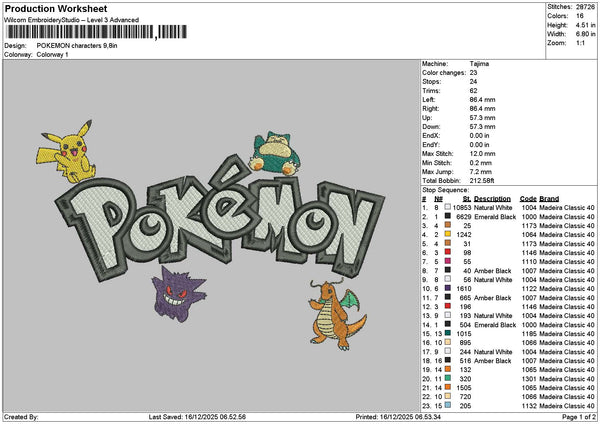
Task: Select stitch count 6629 in stop row 2
Action: (463, 217)
